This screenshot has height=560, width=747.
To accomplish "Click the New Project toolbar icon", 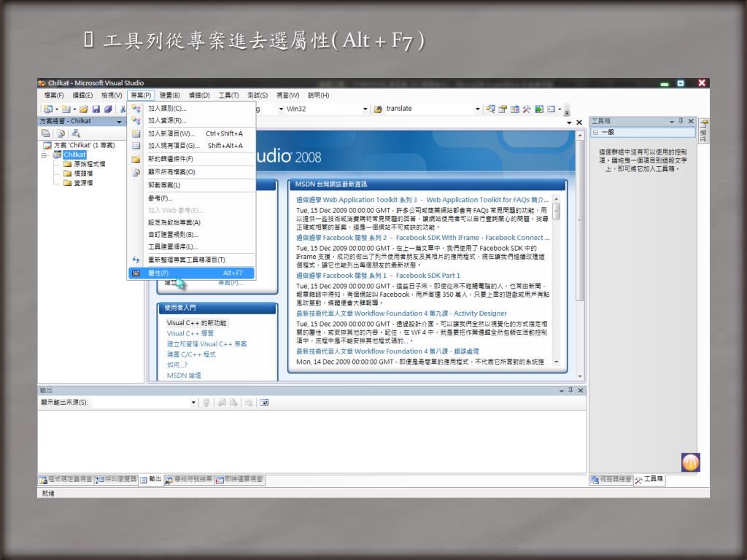I will pyautogui.click(x=48, y=109).
